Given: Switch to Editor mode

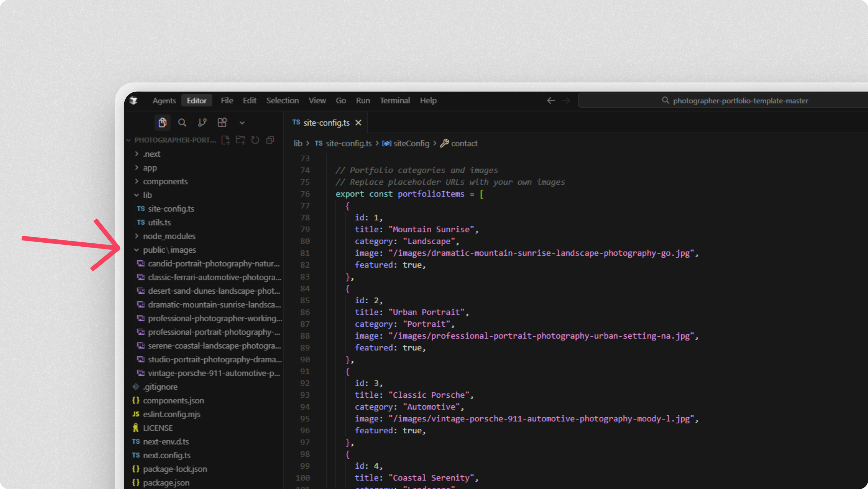Looking at the screenshot, I should click(x=196, y=101).
